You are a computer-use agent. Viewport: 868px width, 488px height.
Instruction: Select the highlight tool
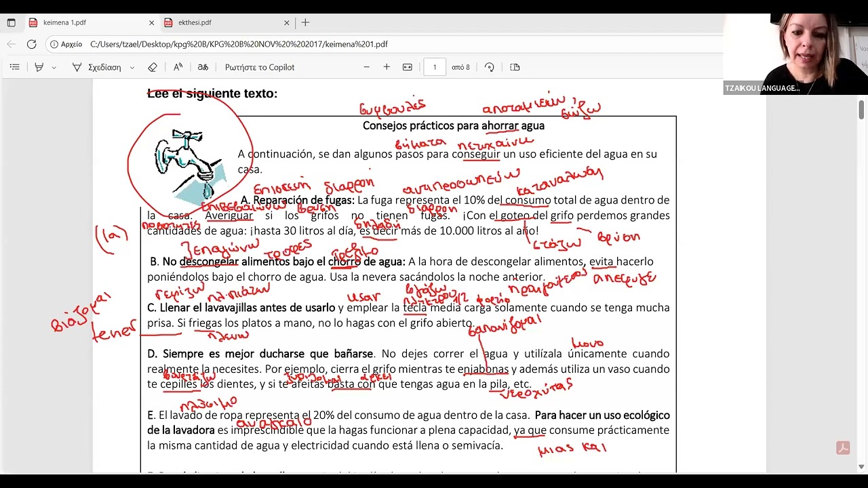coord(39,67)
